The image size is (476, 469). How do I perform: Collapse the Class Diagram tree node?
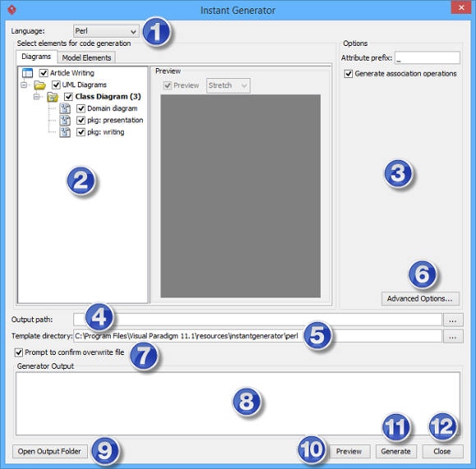(x=36, y=97)
